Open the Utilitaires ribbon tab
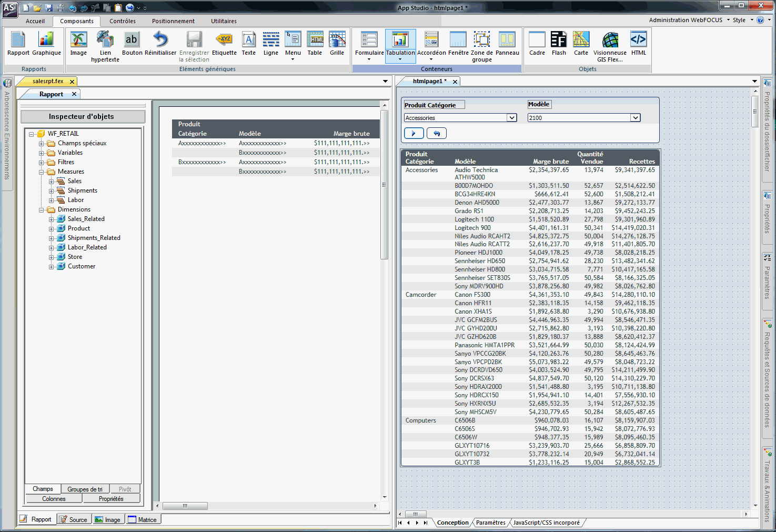 pyautogui.click(x=224, y=21)
